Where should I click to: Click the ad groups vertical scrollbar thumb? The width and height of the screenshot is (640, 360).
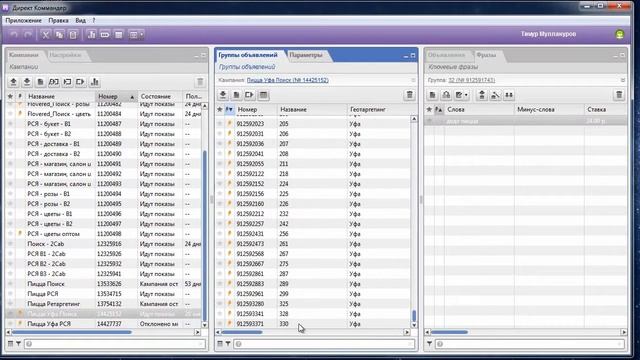(414, 316)
